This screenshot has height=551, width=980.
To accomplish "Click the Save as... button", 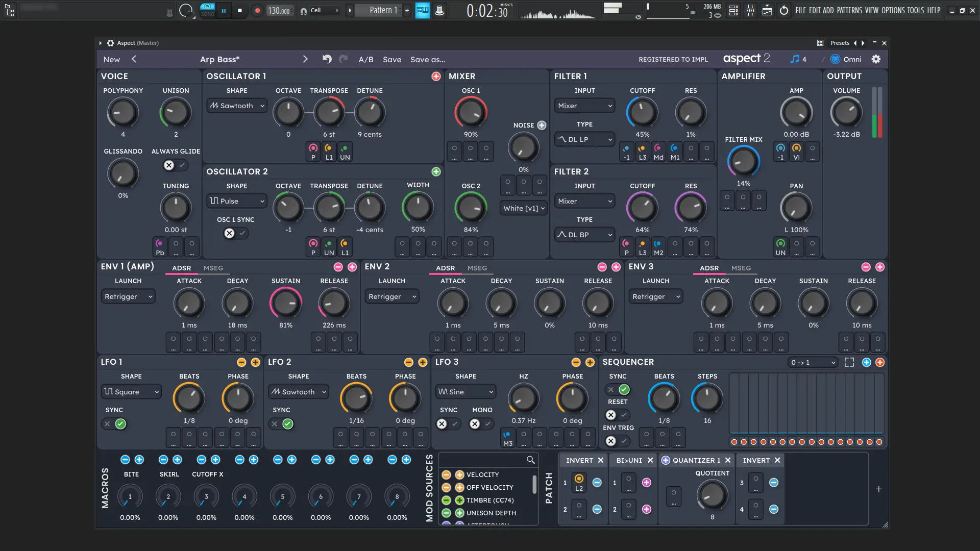I will pos(427,60).
